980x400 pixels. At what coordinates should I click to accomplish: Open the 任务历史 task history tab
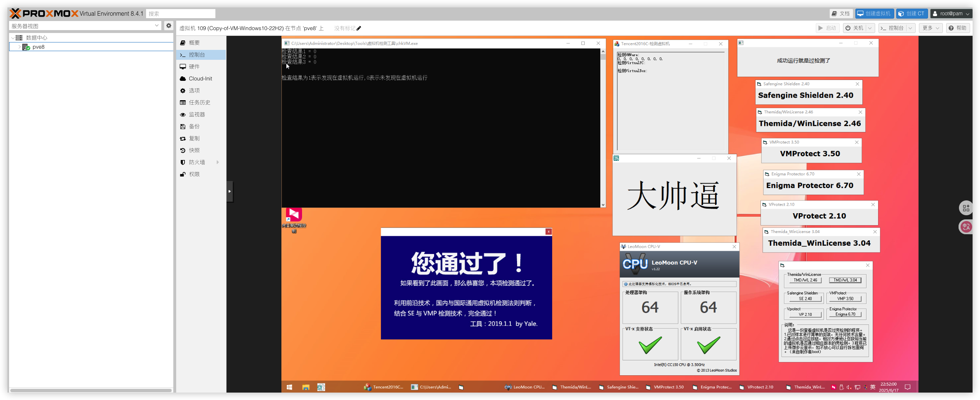[201, 102]
